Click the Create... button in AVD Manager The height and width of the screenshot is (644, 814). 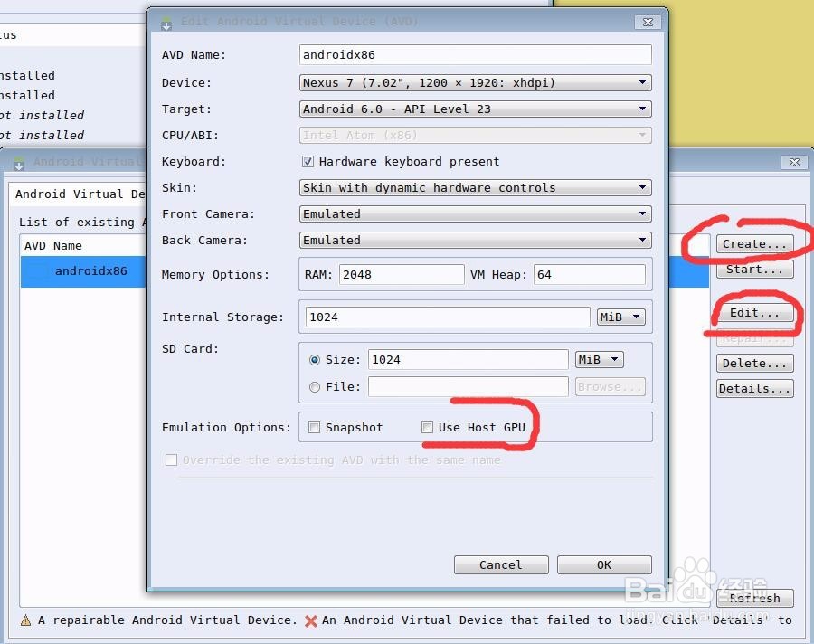coord(755,243)
